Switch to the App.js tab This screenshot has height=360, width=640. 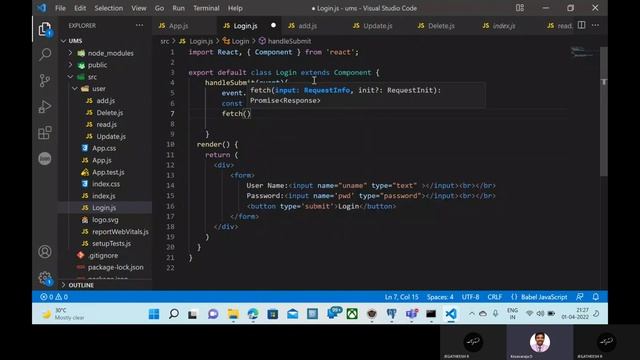[178, 26]
